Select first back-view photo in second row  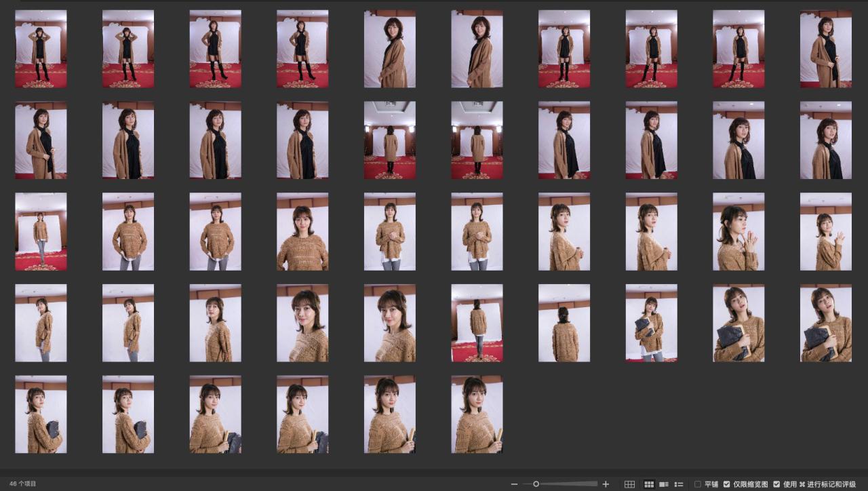(x=390, y=140)
